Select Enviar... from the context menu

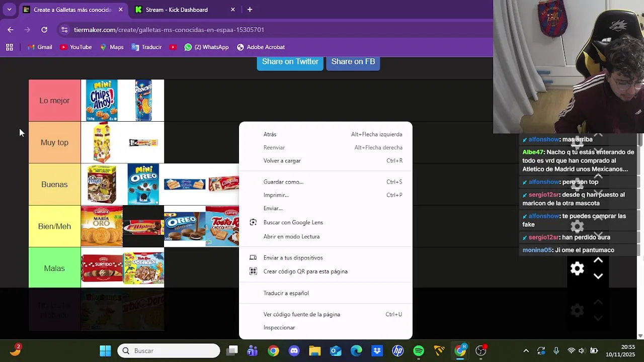pos(326,208)
